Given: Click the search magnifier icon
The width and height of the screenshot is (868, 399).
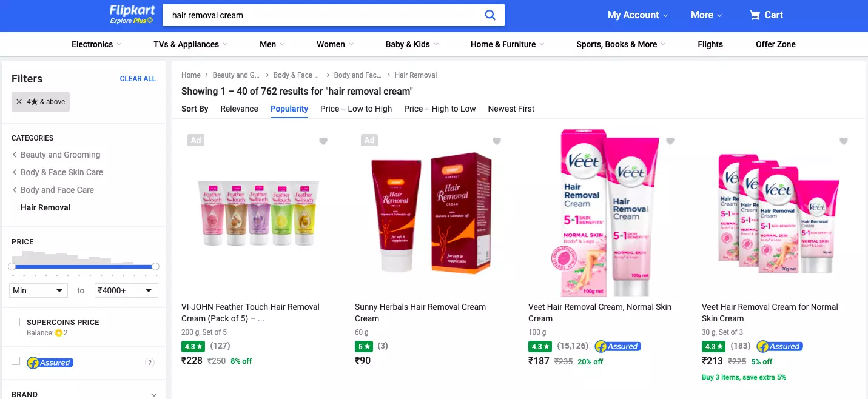Looking at the screenshot, I should [490, 15].
